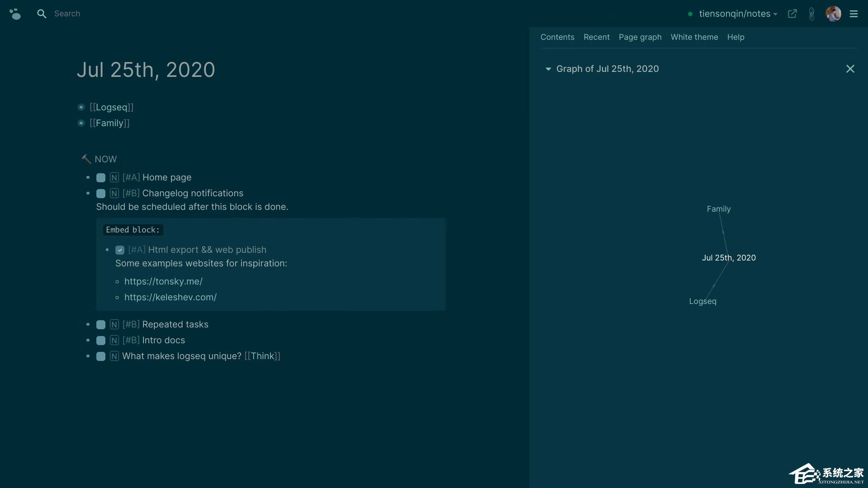The image size is (868, 488).
Task: Click 'Should be scheduled after this block is done.' text
Action: pyautogui.click(x=192, y=207)
